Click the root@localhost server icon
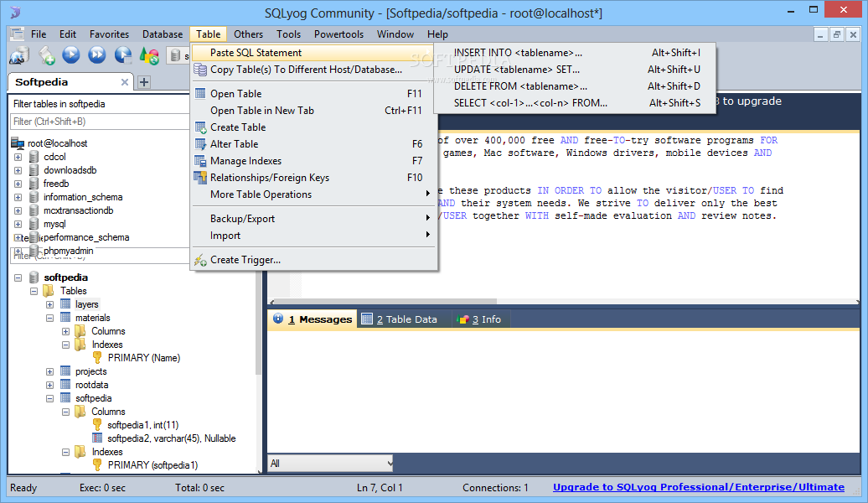Screen dimensions: 868x503 tap(18, 143)
